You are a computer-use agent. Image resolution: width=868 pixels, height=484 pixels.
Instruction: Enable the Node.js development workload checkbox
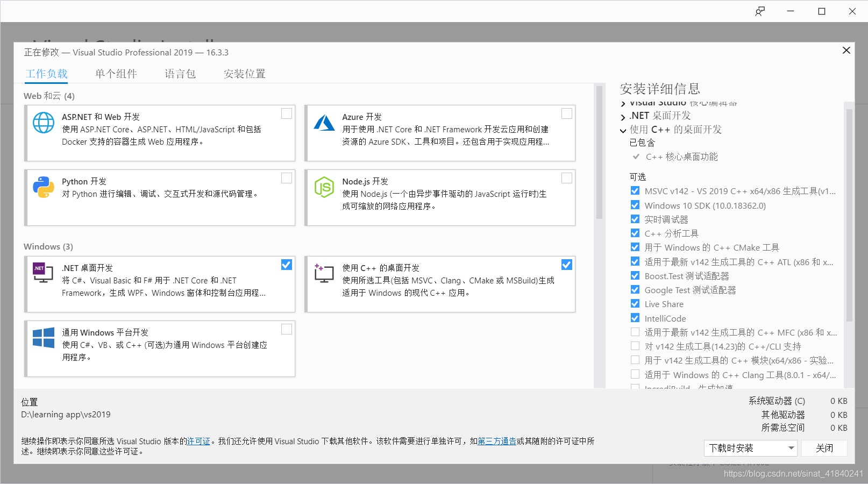[x=567, y=178]
